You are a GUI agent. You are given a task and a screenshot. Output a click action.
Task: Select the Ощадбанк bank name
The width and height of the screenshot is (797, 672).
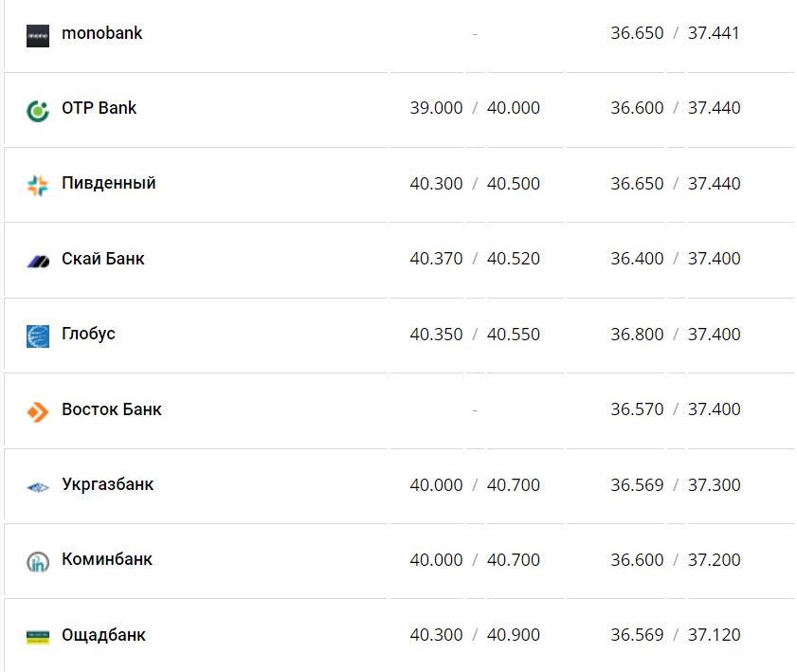point(104,635)
